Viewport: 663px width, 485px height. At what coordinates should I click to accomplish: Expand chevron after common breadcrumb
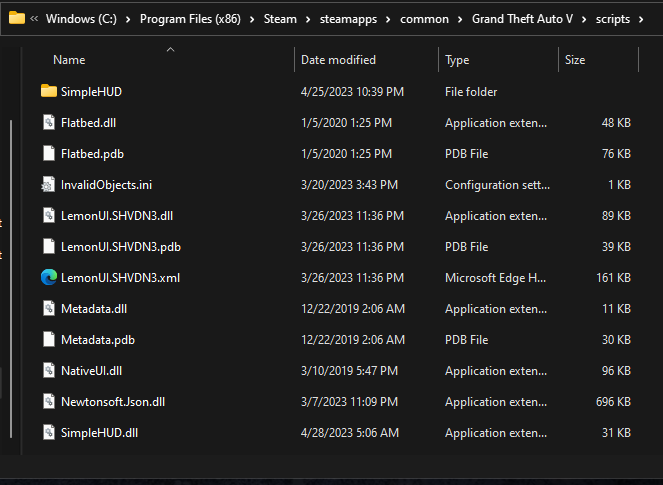pyautogui.click(x=460, y=19)
